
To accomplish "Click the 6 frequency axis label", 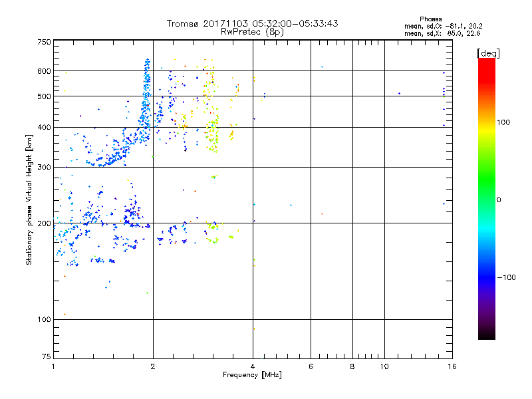I will pos(311,366).
